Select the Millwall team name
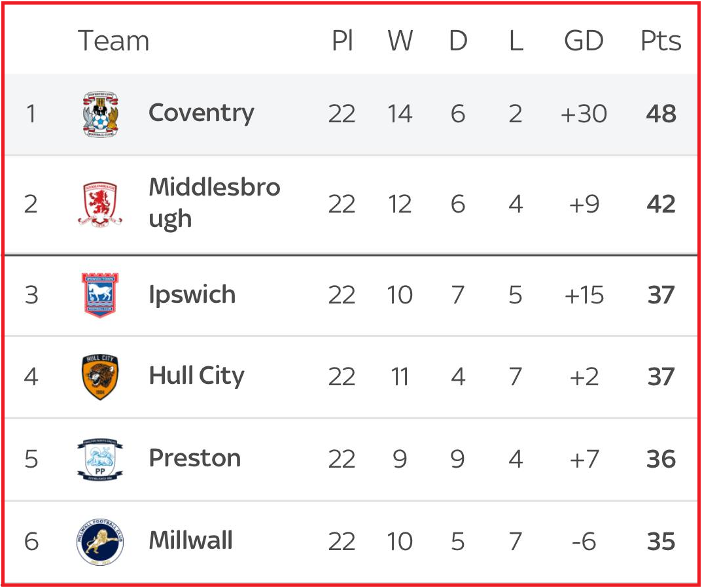The width and height of the screenshot is (702, 588). click(190, 541)
